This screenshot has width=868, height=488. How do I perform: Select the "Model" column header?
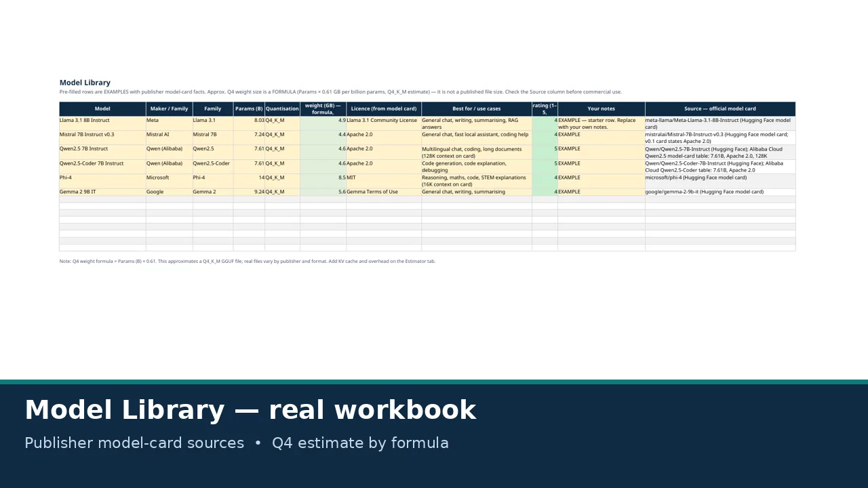(x=102, y=108)
